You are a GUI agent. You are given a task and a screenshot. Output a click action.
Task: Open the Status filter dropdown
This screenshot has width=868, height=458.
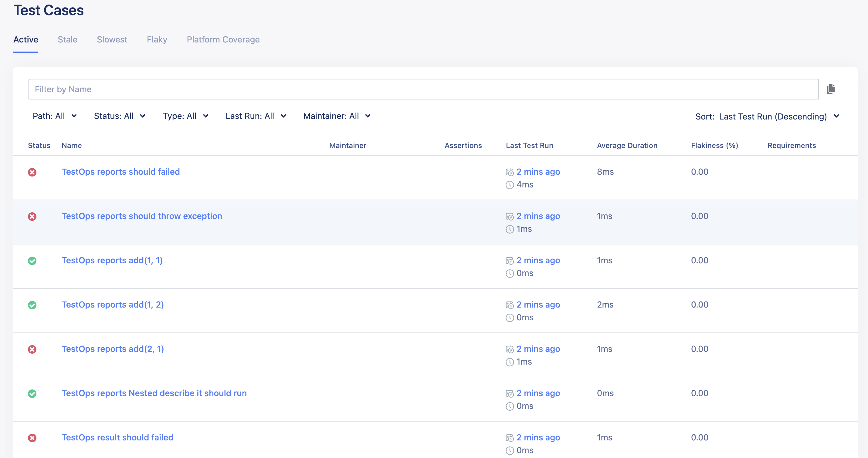tap(120, 116)
